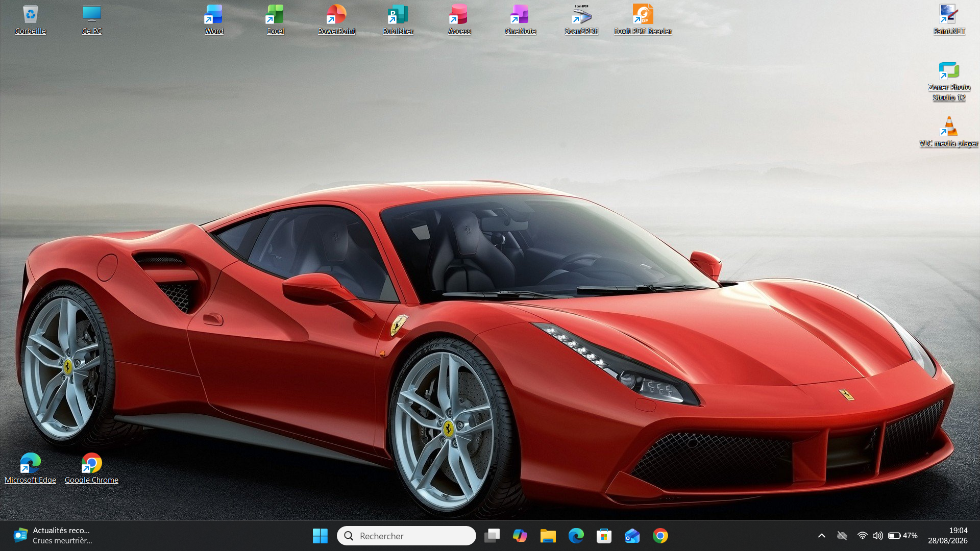Select the PowerPoint desktop shortcut
Viewport: 980px width, 551px height.
tap(336, 20)
